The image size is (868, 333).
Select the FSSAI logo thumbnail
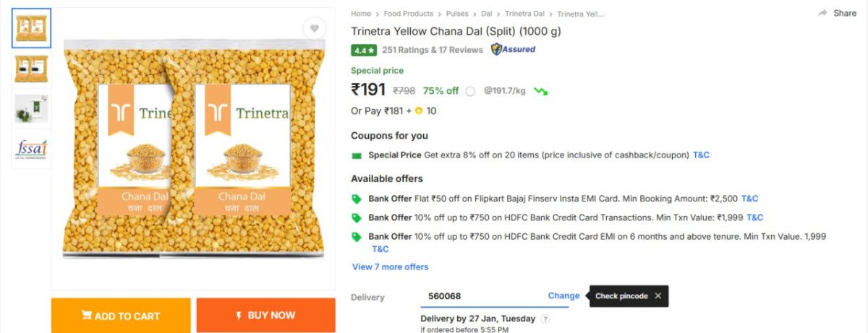[31, 149]
